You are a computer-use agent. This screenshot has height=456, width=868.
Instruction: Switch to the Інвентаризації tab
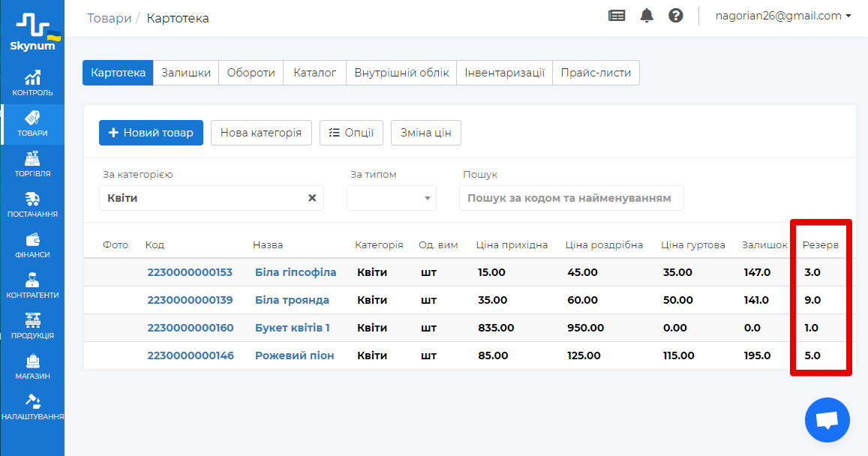504,73
